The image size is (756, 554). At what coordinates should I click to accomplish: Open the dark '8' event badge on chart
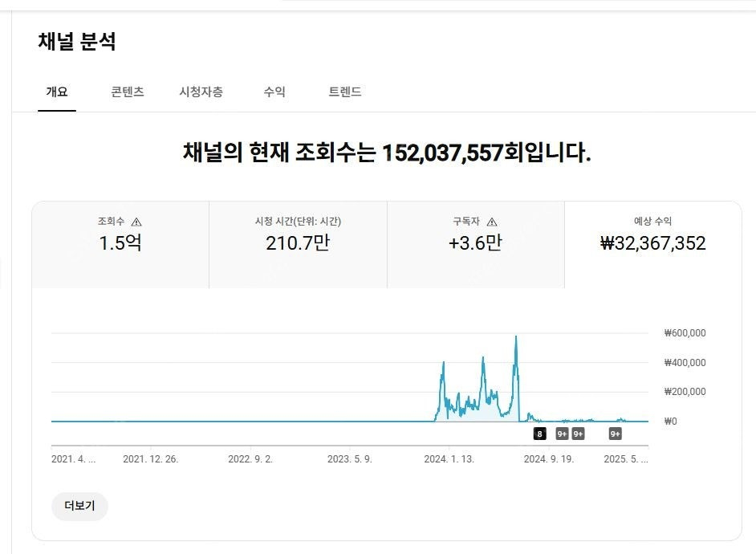coord(539,433)
